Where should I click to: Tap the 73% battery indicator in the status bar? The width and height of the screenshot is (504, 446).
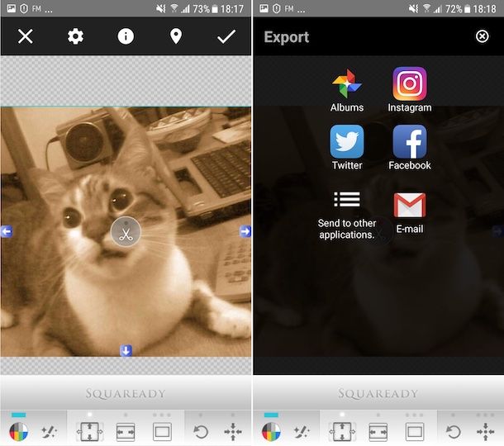tap(206, 9)
